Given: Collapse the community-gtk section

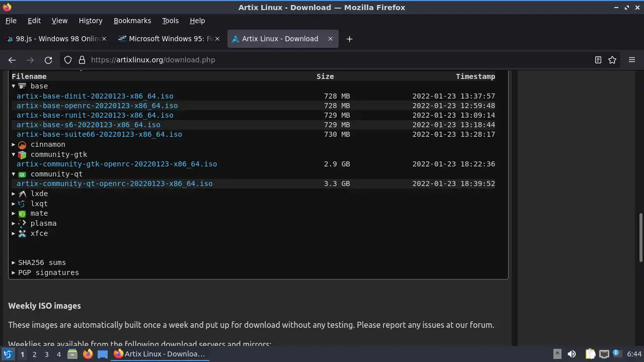Looking at the screenshot, I should (x=14, y=155).
